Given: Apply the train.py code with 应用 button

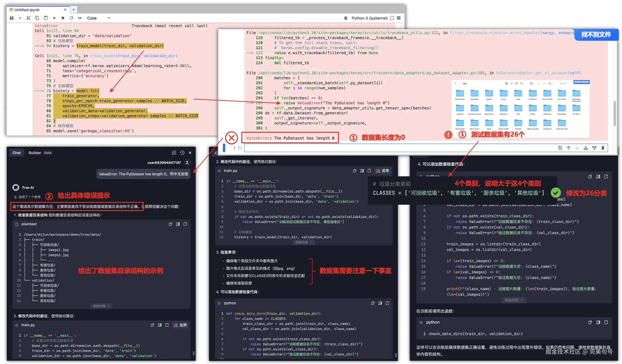Looking at the screenshot, I should click(180, 325).
